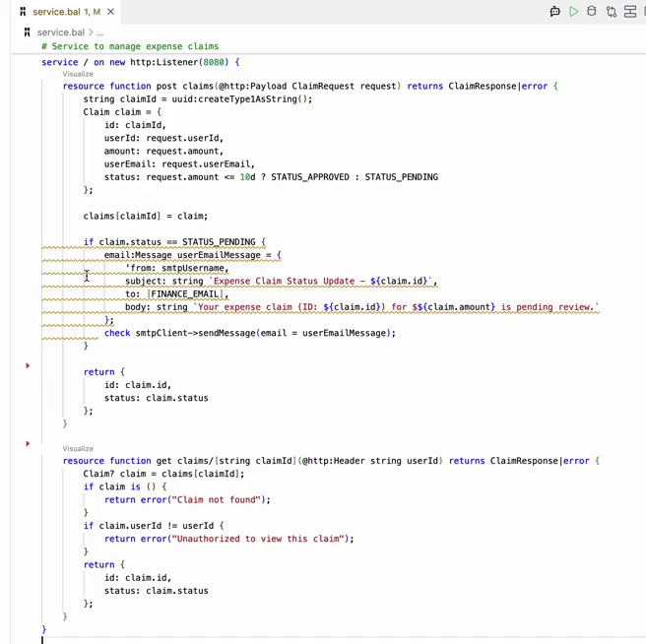Viewport: 646px width, 644px height.
Task: Click Visualize above the post claims function
Action: [78, 74]
